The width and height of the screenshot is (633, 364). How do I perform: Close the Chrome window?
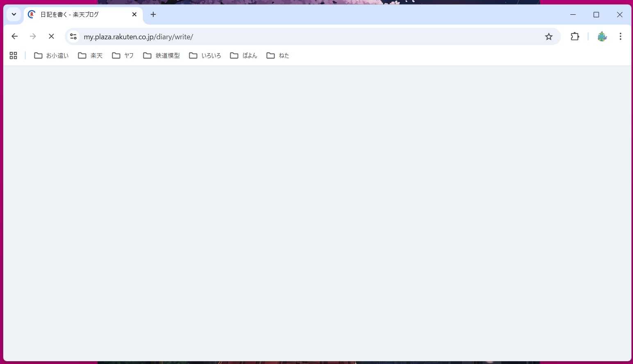(619, 14)
